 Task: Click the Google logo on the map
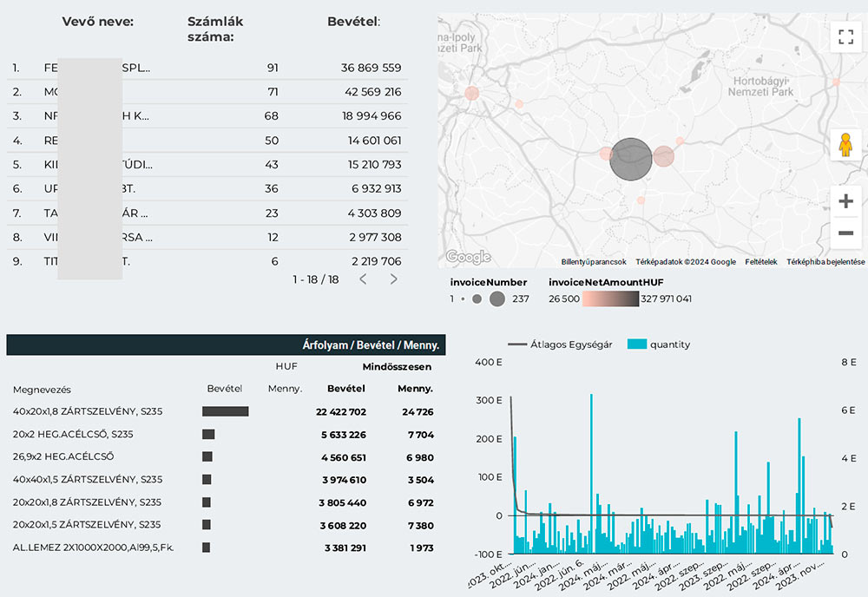[468, 257]
